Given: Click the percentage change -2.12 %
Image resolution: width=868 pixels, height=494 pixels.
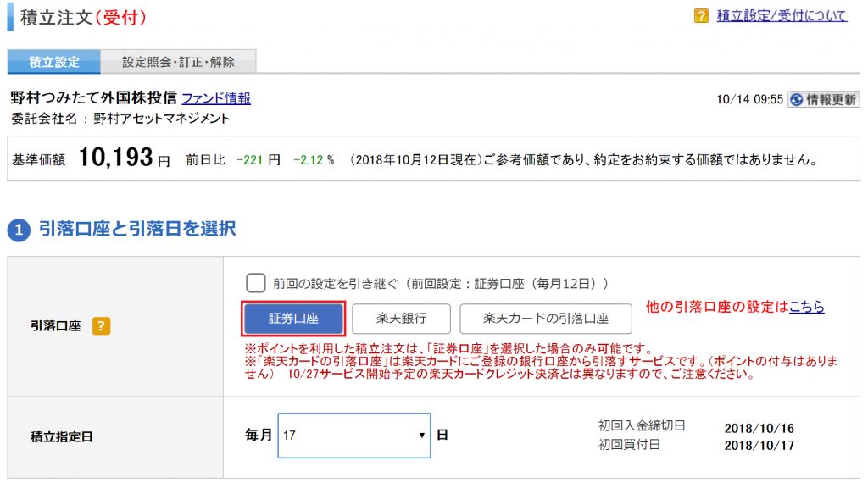Looking at the screenshot, I should (314, 160).
